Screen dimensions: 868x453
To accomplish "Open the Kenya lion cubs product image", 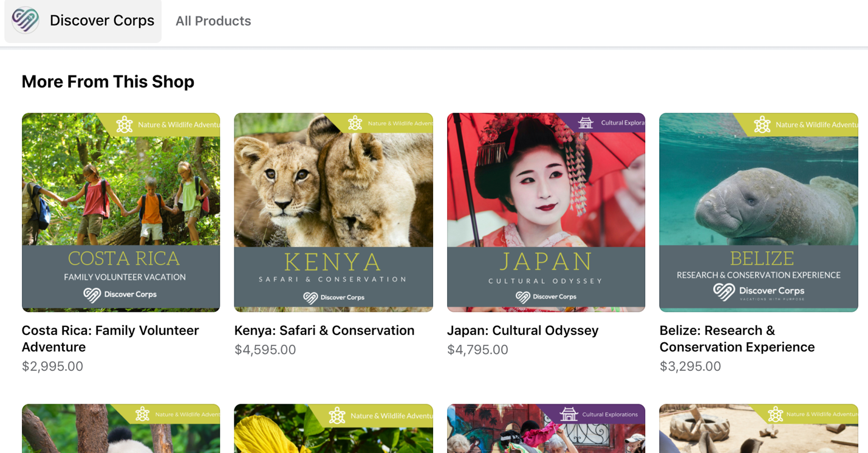I will (x=333, y=212).
